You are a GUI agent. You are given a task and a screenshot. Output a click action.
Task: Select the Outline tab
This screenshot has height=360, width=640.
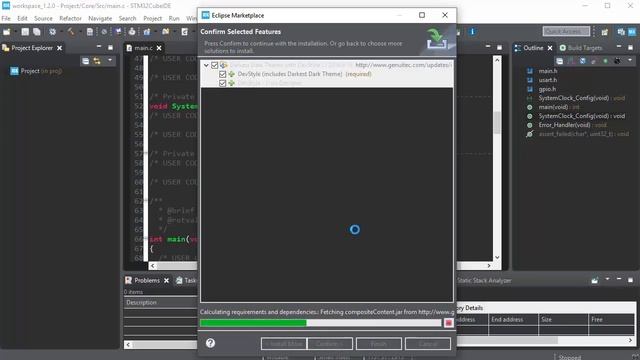coord(533,48)
